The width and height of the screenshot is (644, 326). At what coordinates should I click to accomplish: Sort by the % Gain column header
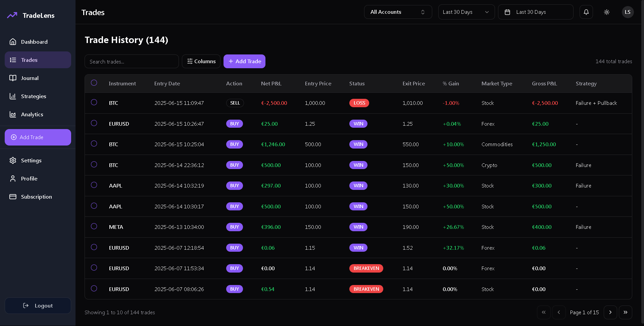coord(451,83)
